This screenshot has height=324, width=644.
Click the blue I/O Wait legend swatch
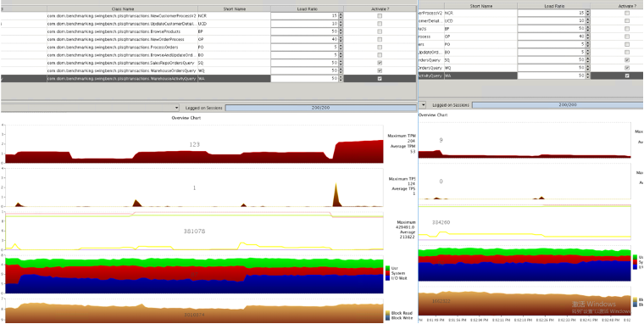pyautogui.click(x=388, y=278)
